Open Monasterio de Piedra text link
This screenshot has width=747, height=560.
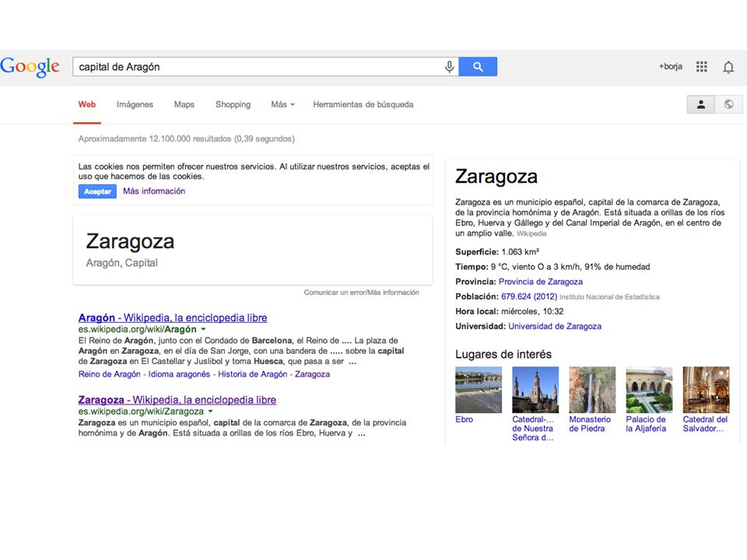pyautogui.click(x=590, y=424)
